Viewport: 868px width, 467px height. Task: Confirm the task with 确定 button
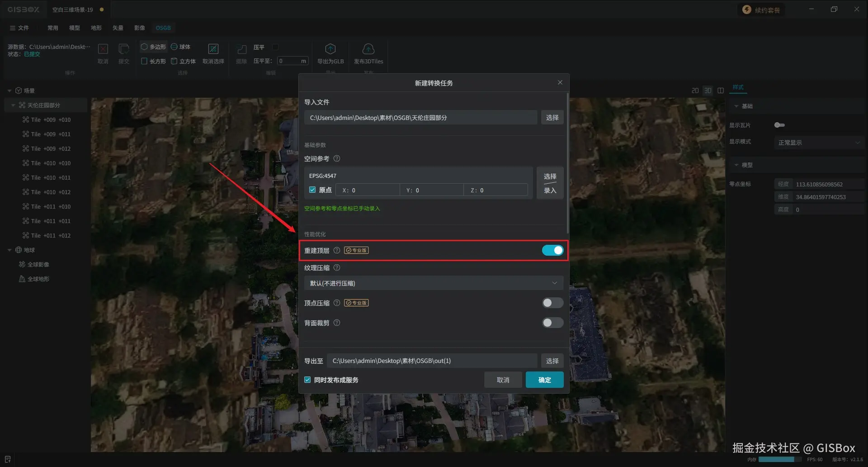[x=545, y=380]
